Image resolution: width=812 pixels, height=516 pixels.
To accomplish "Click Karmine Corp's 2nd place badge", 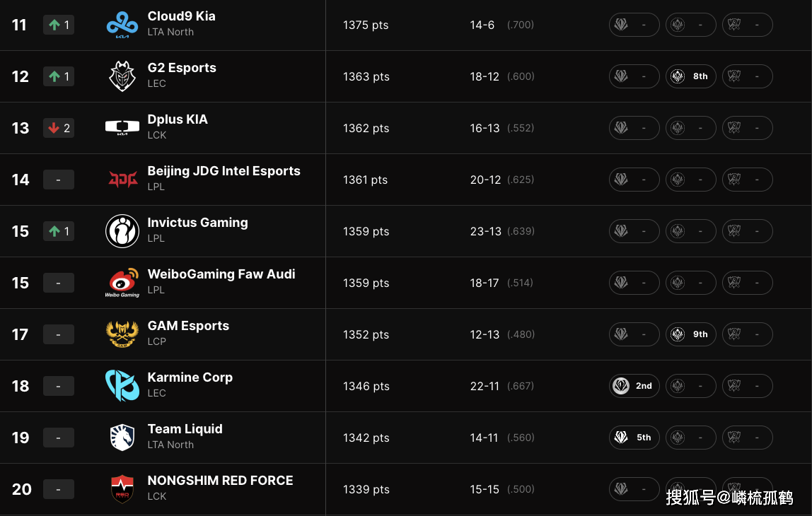I will click(x=634, y=386).
